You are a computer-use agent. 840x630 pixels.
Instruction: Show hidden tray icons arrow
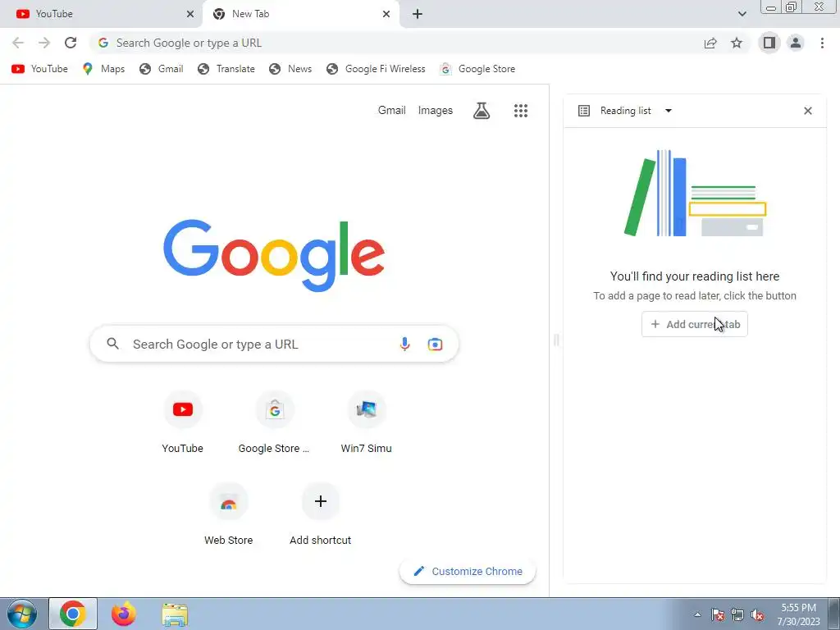[697, 614]
